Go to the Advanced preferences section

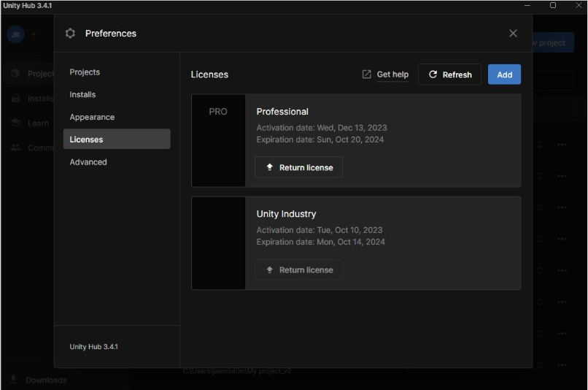[x=88, y=162]
